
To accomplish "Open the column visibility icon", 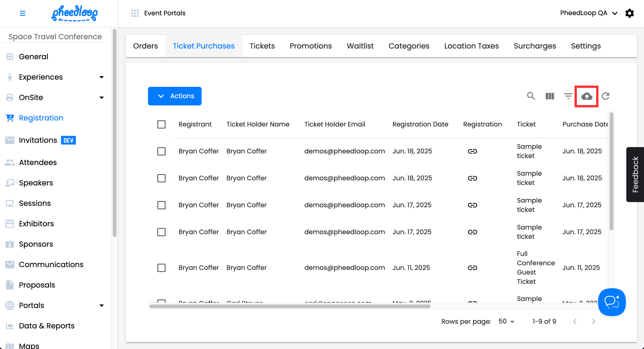I will pyautogui.click(x=549, y=96).
